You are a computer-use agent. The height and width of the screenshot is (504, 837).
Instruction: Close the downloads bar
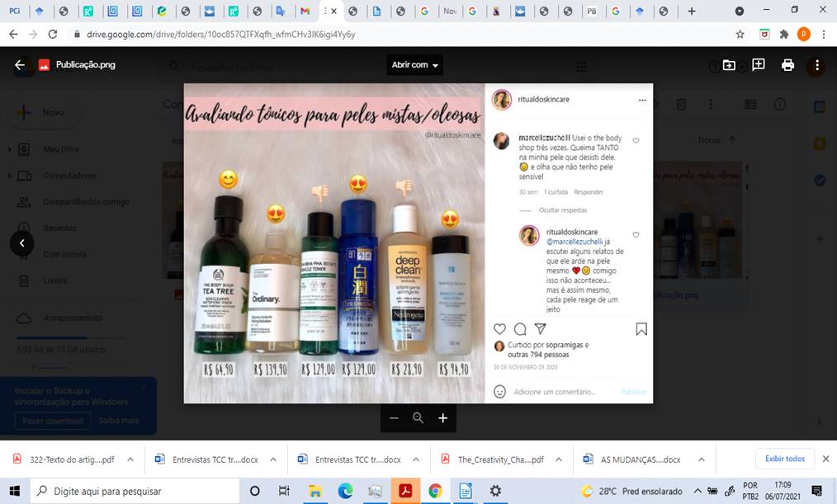point(825,459)
